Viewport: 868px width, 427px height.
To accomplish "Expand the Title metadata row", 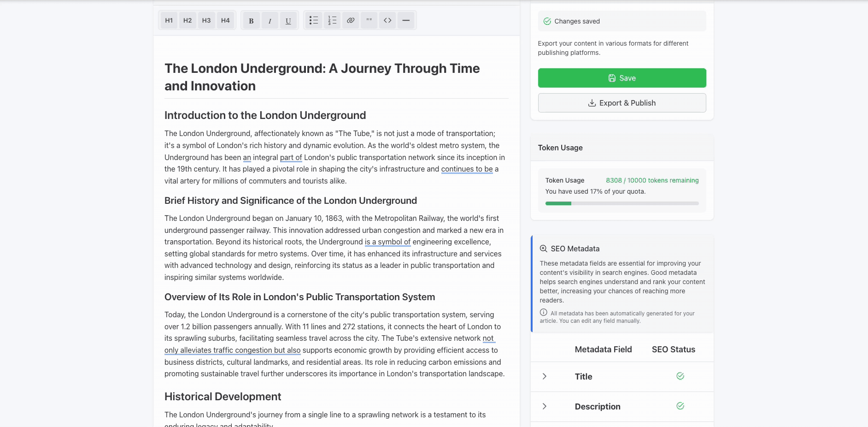I will (x=545, y=376).
